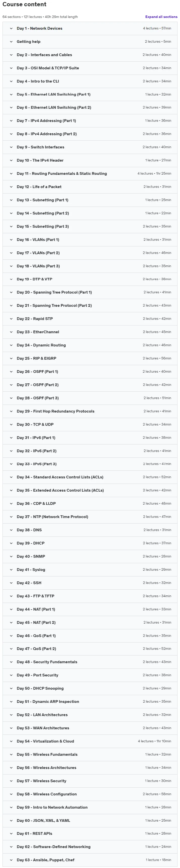Open Day 61 - REST APIs section
The image size is (180, 868).
coord(90,833)
